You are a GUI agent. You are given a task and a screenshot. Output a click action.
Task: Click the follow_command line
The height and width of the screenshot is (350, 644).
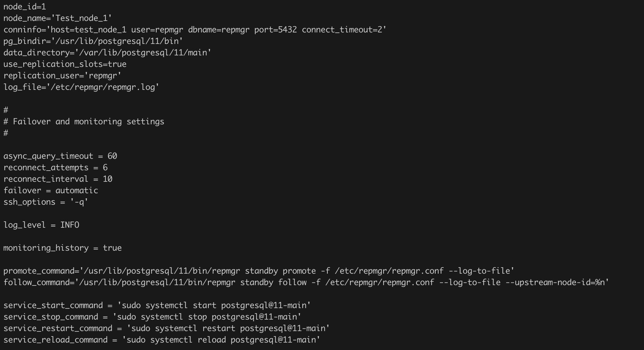click(306, 282)
